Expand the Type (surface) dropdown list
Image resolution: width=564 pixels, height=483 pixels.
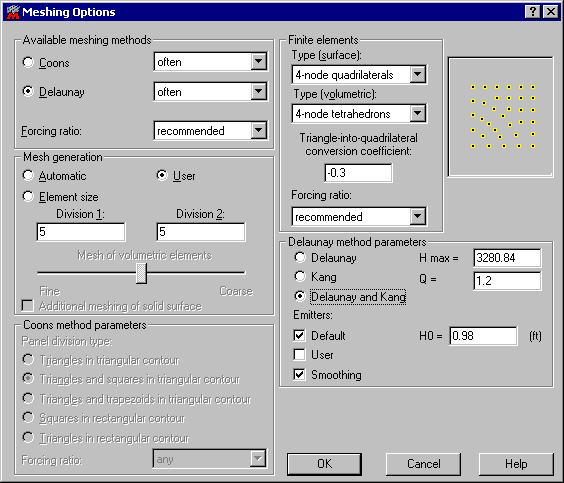coord(417,74)
